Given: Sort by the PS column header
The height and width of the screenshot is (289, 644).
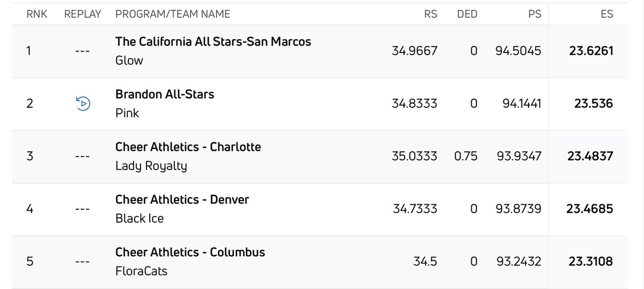Looking at the screenshot, I should (535, 14).
